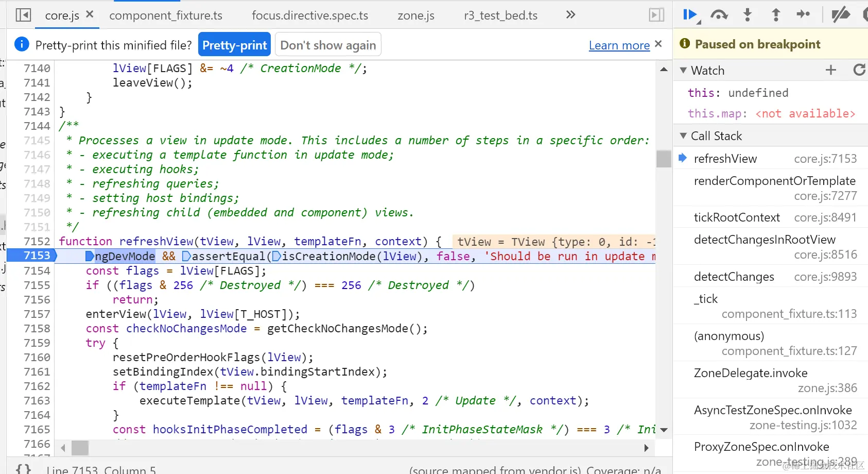Open the focus.directive.spec.ts tab
Screen dimensions: 868x474
coord(310,15)
